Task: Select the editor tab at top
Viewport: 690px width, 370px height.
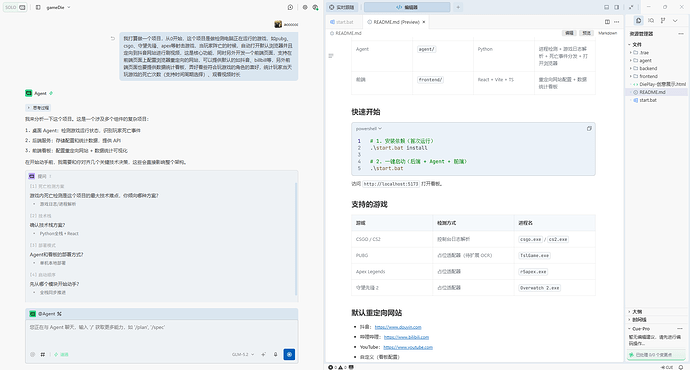Action: (x=407, y=7)
